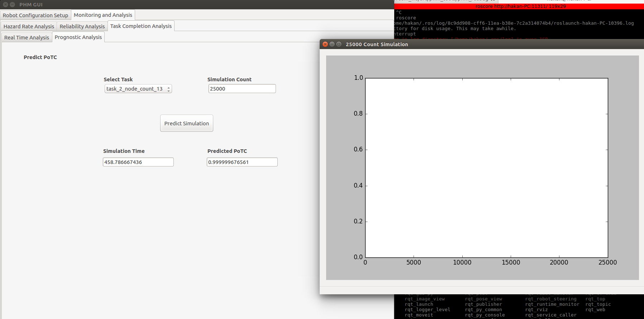Click rqt_py_console in the terminal
Screen dimensions: 644x319
coord(485,315)
